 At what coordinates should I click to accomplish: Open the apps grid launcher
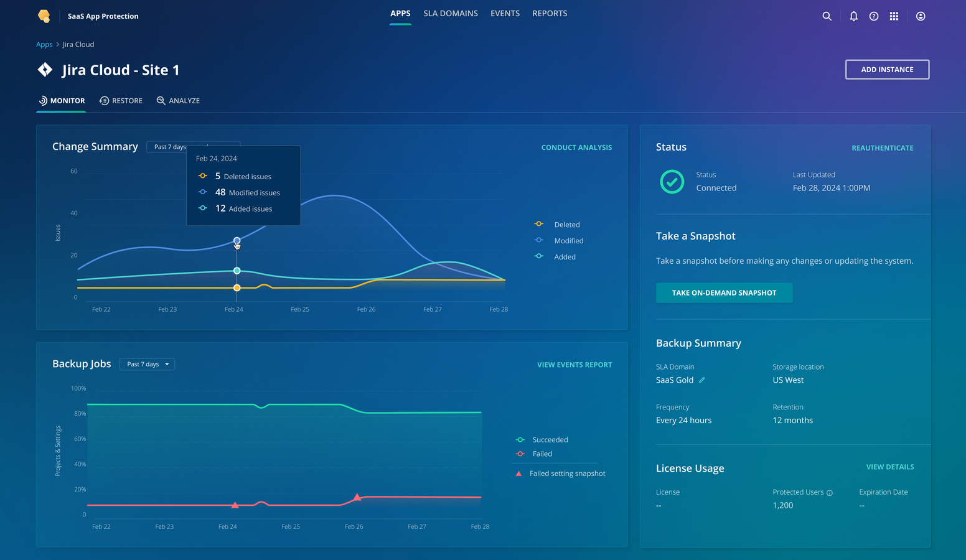click(894, 16)
